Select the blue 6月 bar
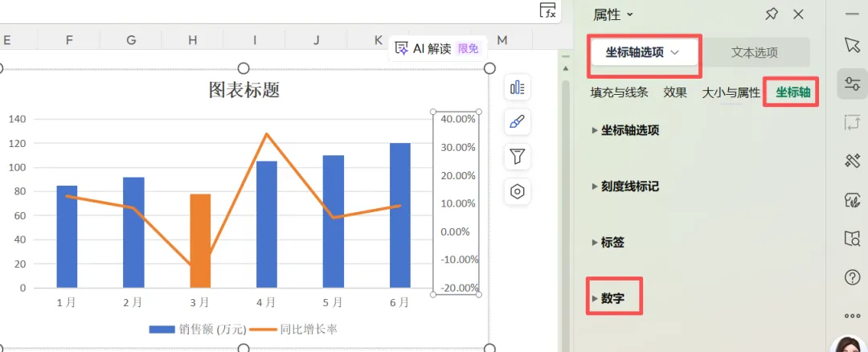 click(x=400, y=215)
